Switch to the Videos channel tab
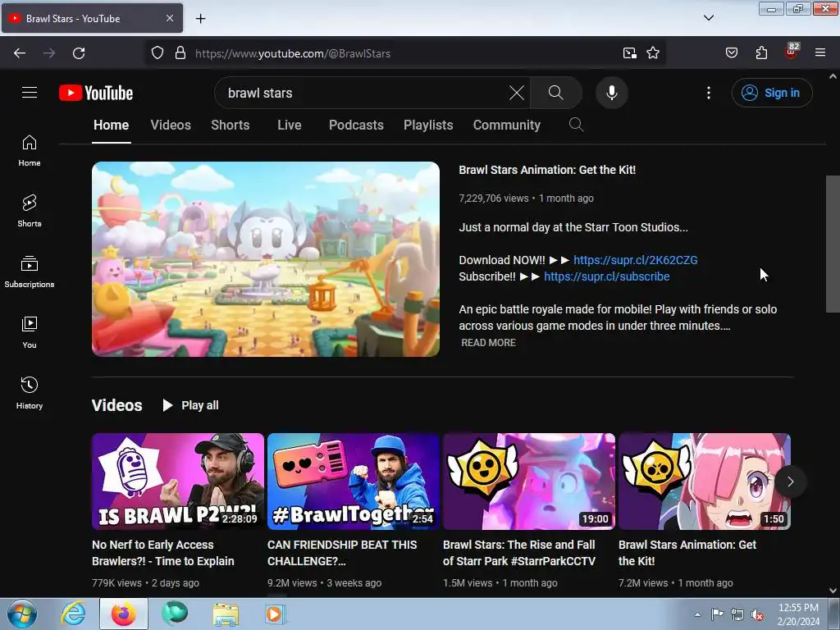Screen dimensions: 840x630 pos(171,125)
